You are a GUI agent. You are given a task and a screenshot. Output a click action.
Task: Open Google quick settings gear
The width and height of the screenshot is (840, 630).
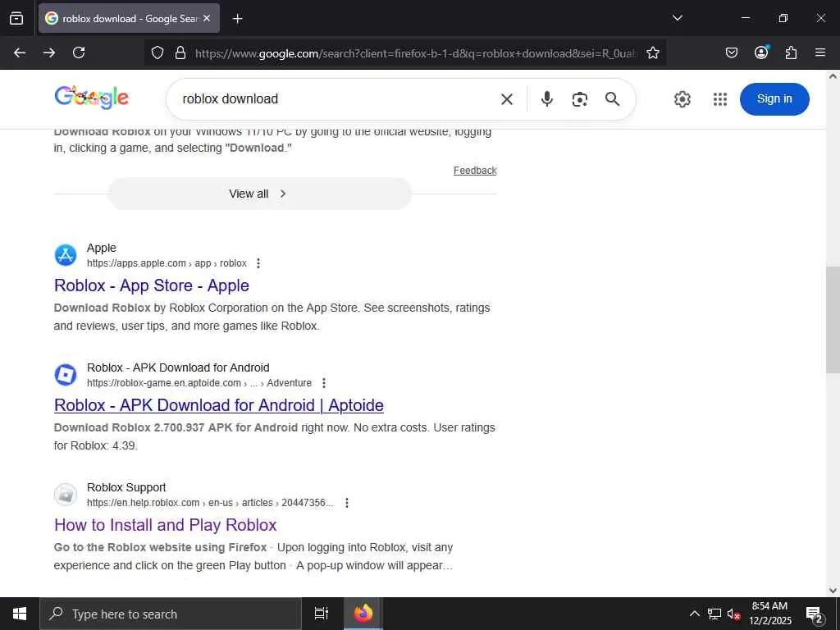682,99
